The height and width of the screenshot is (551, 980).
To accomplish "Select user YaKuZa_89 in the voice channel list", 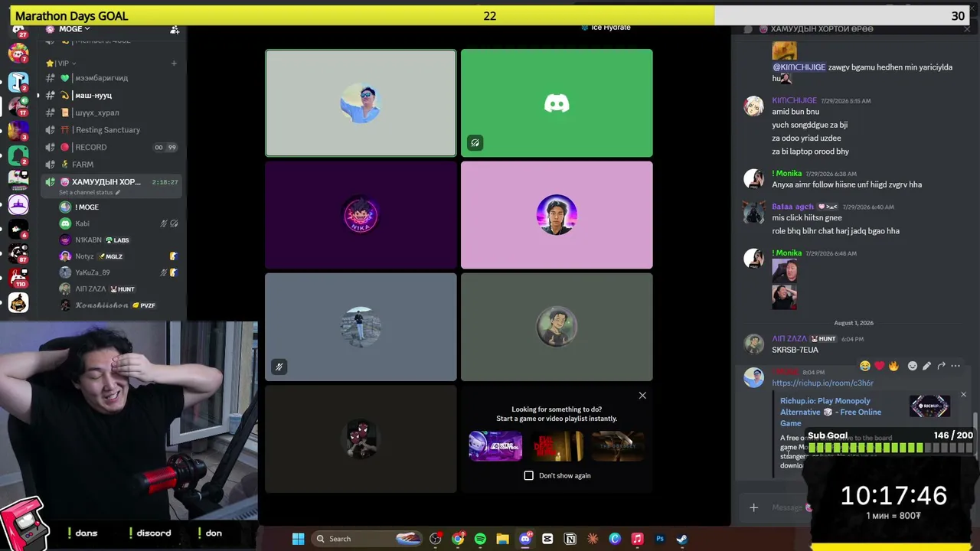I will pos(119,272).
